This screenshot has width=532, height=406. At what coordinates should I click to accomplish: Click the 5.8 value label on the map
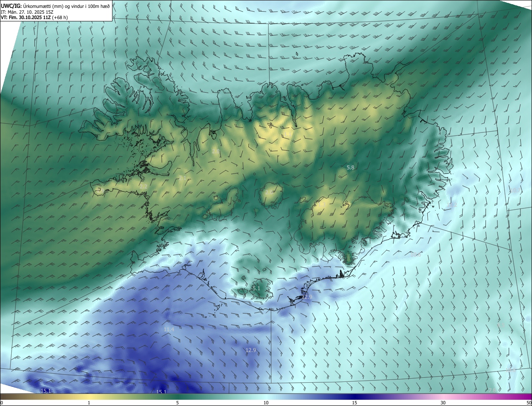(350, 167)
